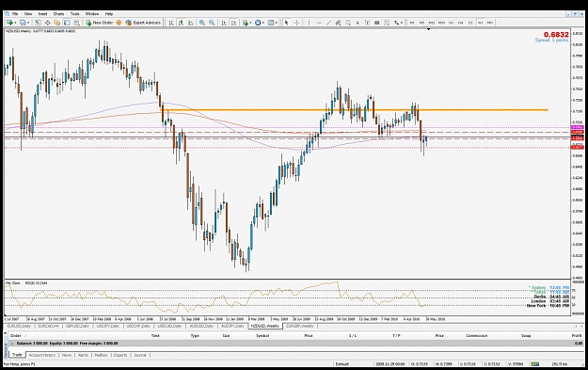The image size is (588, 370).
Task: Open the View menu
Action: click(x=28, y=14)
